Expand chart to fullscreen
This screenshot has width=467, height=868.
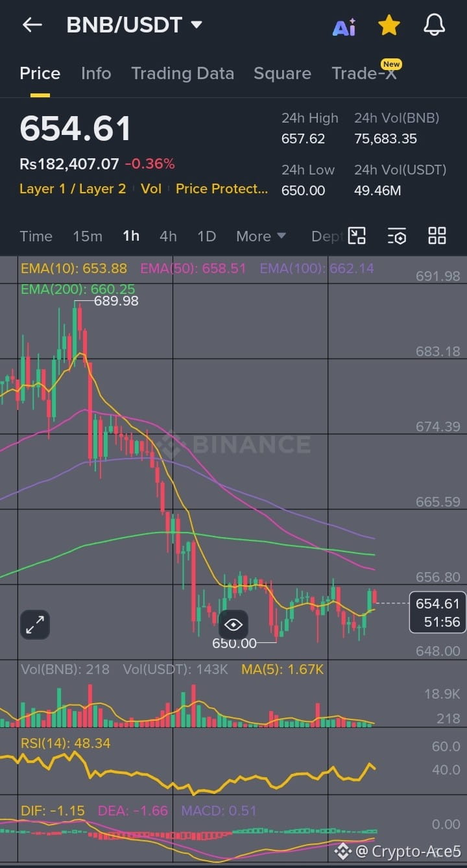34,625
